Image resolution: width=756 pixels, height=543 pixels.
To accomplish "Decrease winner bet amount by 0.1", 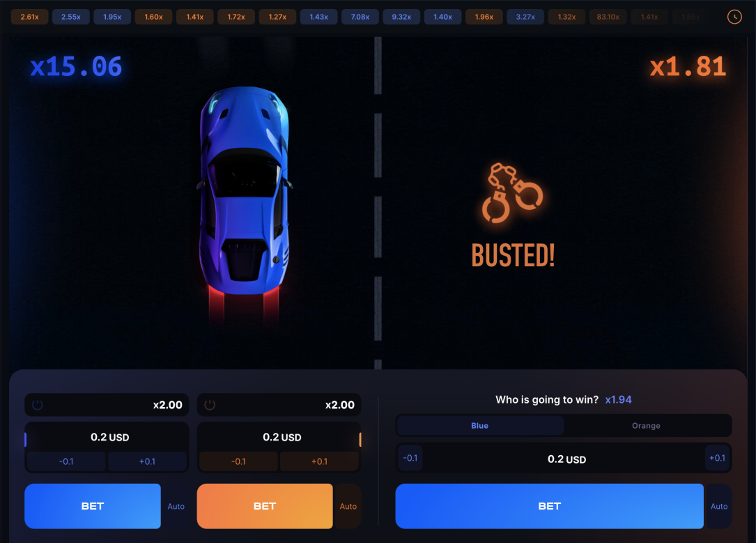I will 410,458.
